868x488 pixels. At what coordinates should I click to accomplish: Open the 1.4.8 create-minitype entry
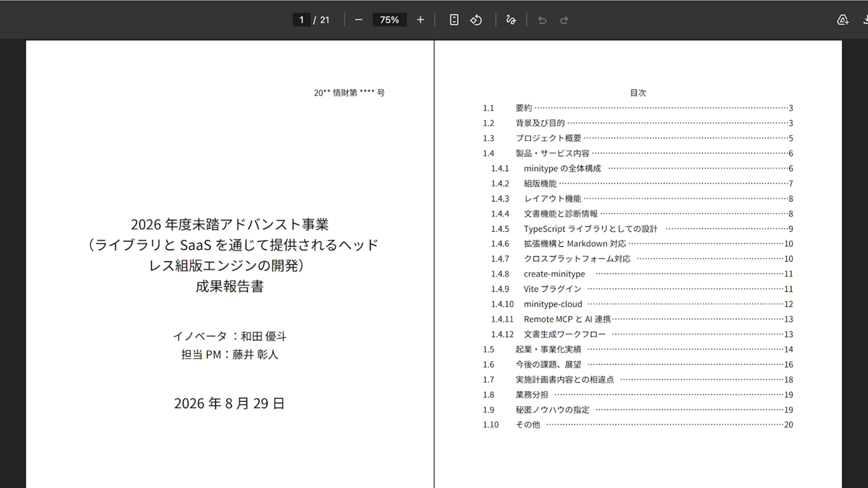click(642, 273)
